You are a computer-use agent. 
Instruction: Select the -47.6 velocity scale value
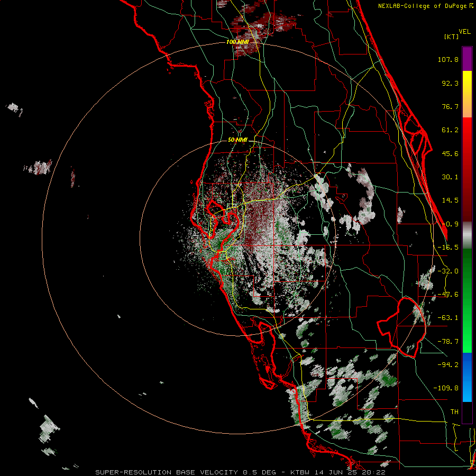(x=448, y=295)
